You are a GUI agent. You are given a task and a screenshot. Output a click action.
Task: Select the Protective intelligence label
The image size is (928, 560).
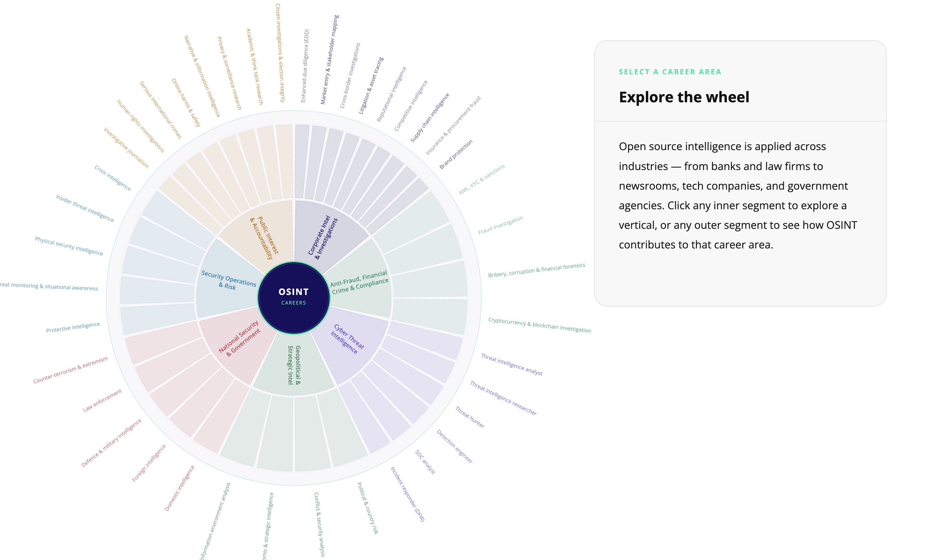(73, 327)
